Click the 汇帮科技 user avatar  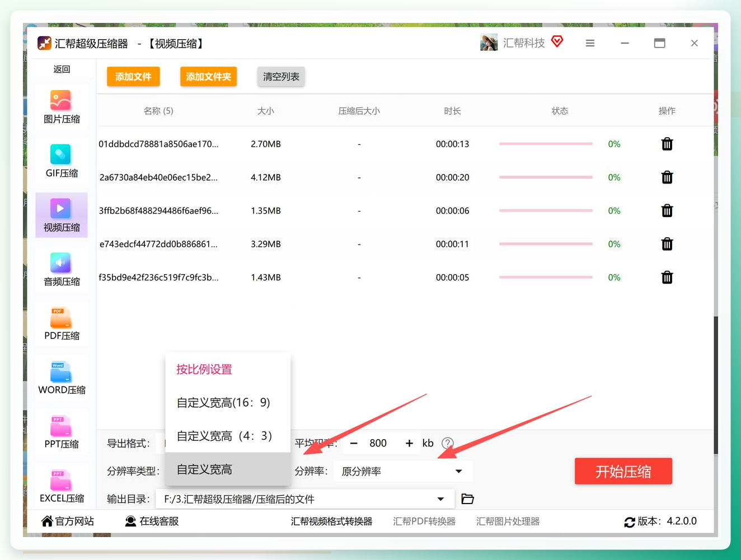(x=489, y=43)
